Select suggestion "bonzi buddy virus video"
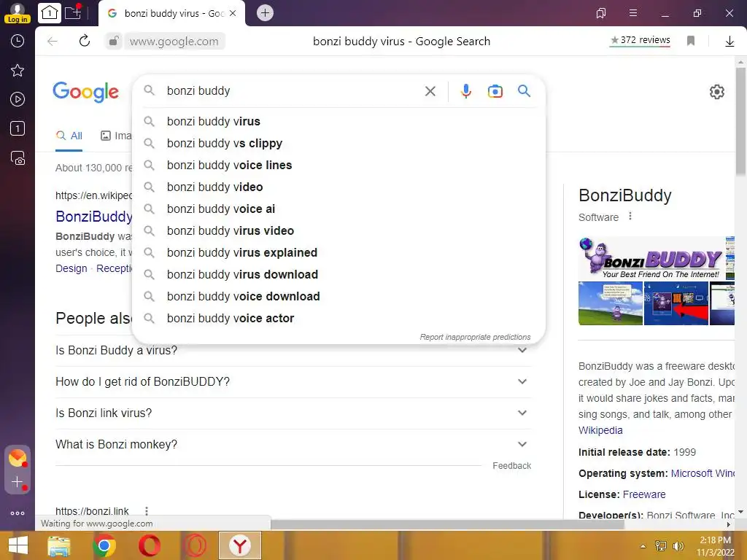 [338, 231]
